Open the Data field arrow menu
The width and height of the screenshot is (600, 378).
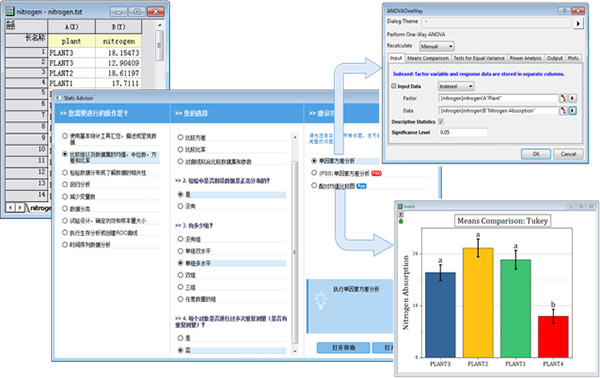click(x=572, y=111)
